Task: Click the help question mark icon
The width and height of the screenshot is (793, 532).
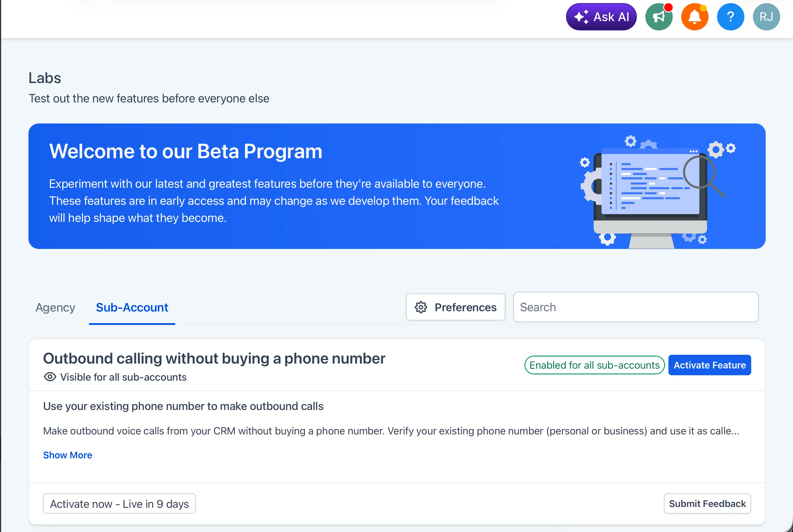Action: point(730,17)
